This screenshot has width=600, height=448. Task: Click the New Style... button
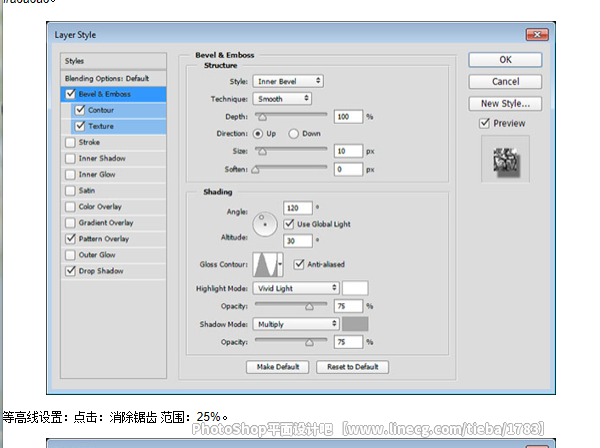tap(505, 103)
